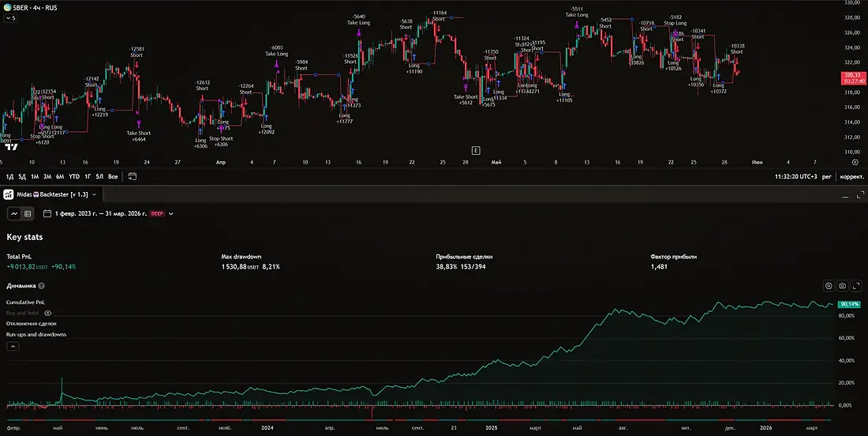Viewport: 868px width, 436px height.
Task: Open chart time axis settings gear
Action: (855, 163)
